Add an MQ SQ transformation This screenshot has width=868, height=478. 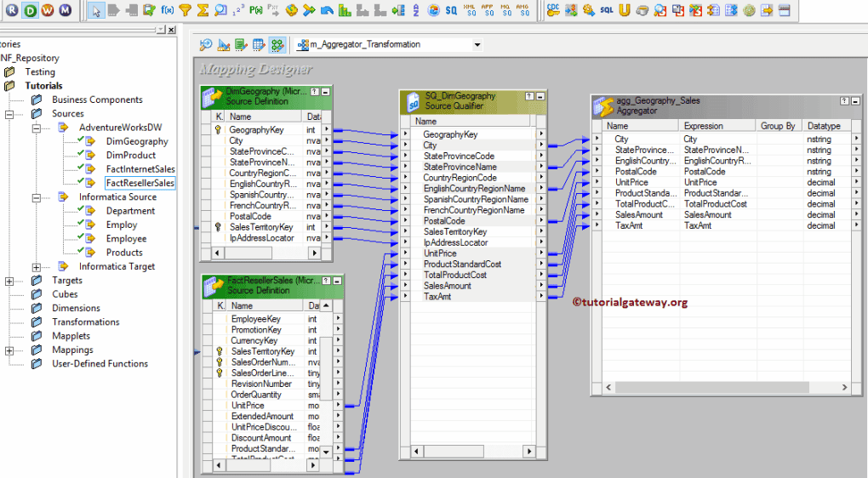[x=505, y=10]
